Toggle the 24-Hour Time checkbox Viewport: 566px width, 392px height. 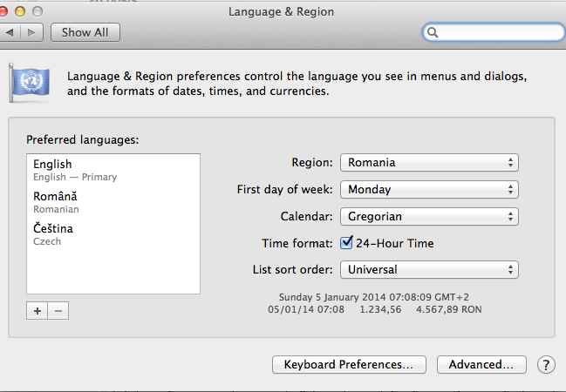tap(346, 243)
